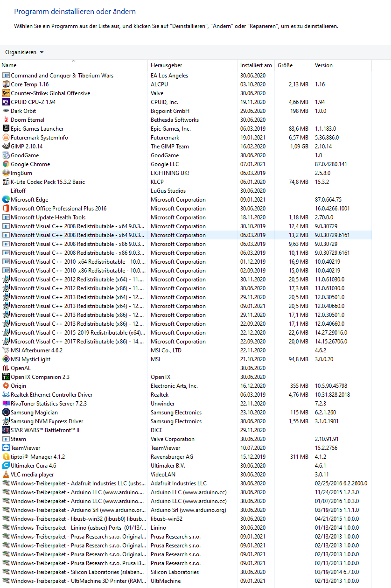Click the Dark Orbit program icon
This screenshot has height=588, width=391.
(x=6, y=111)
